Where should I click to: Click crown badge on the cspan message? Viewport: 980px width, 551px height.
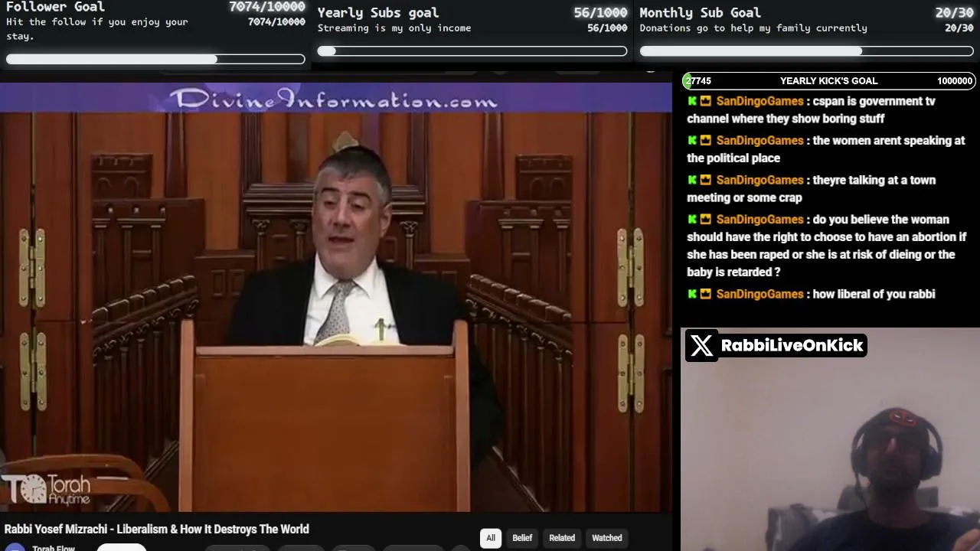(706, 101)
